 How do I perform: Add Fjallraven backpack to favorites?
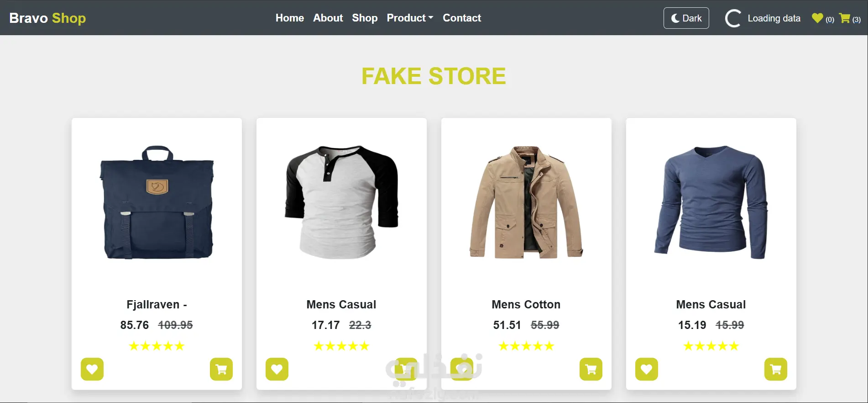pos(92,369)
